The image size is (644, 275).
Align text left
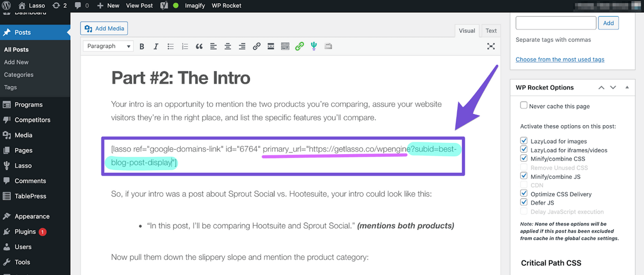tap(214, 46)
